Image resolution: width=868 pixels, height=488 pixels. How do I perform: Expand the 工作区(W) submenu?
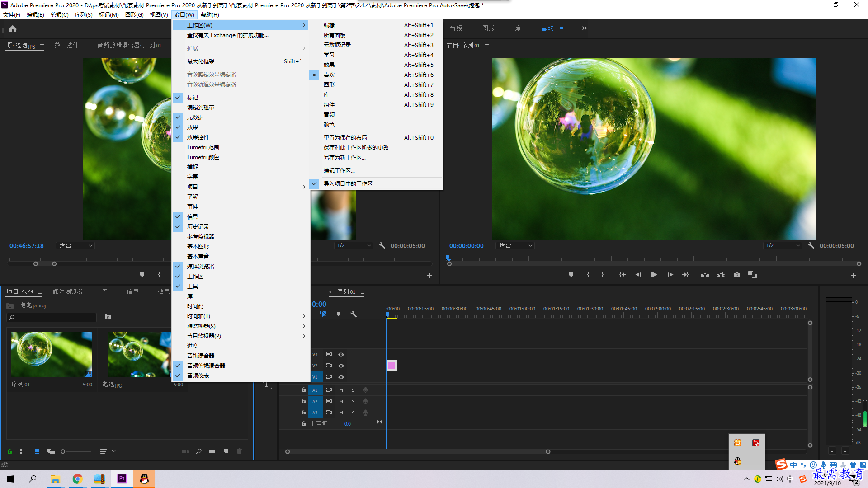tap(240, 25)
